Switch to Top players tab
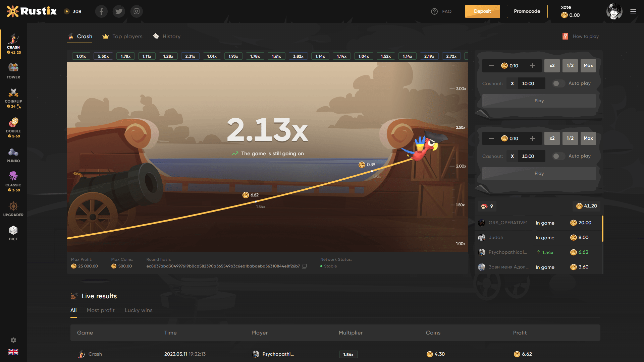The width and height of the screenshot is (644, 362). coord(127,36)
